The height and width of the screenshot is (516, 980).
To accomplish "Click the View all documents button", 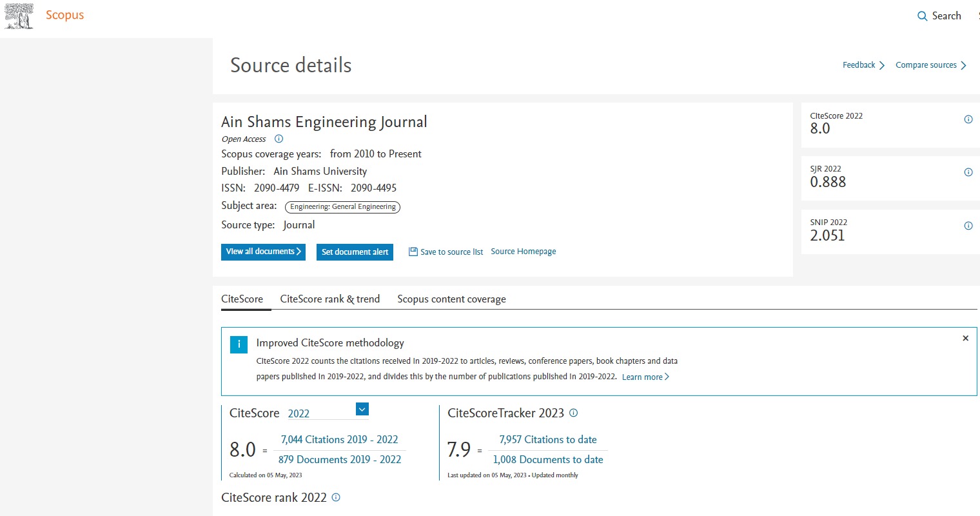I will pos(263,252).
